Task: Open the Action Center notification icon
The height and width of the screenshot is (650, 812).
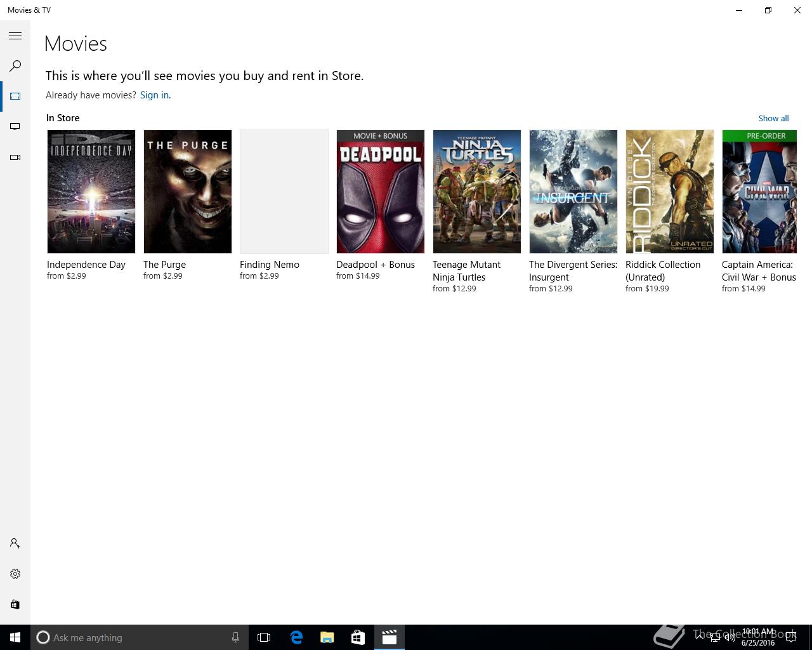Action: coord(791,637)
